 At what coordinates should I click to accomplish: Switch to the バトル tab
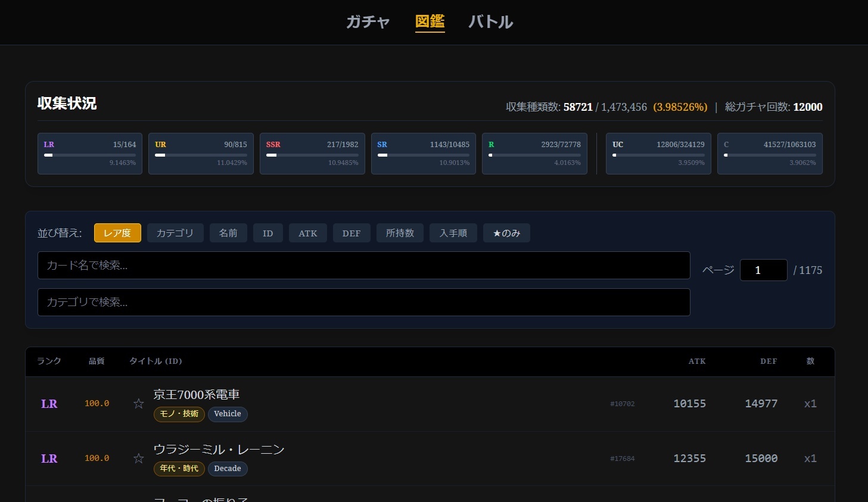coord(490,22)
